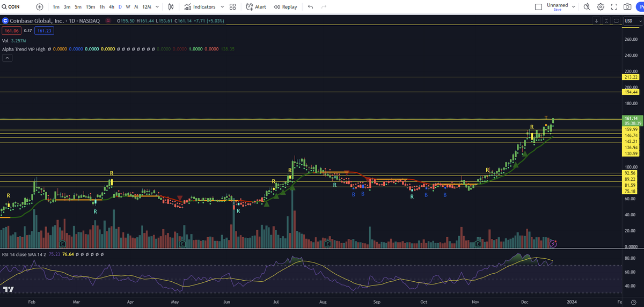This screenshot has width=644, height=307.
Task: Click the TradingView logo in RSI pane
Action: coord(8,290)
